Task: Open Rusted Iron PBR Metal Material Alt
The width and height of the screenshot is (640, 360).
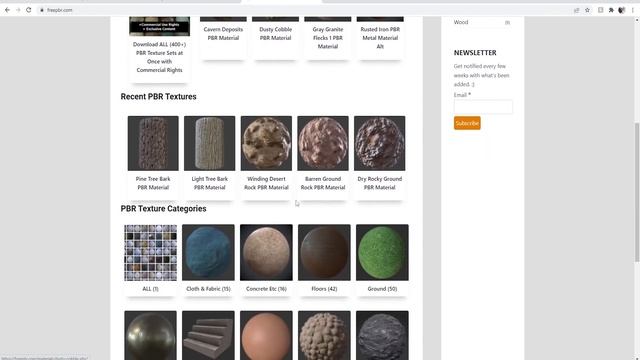Action: (380, 38)
